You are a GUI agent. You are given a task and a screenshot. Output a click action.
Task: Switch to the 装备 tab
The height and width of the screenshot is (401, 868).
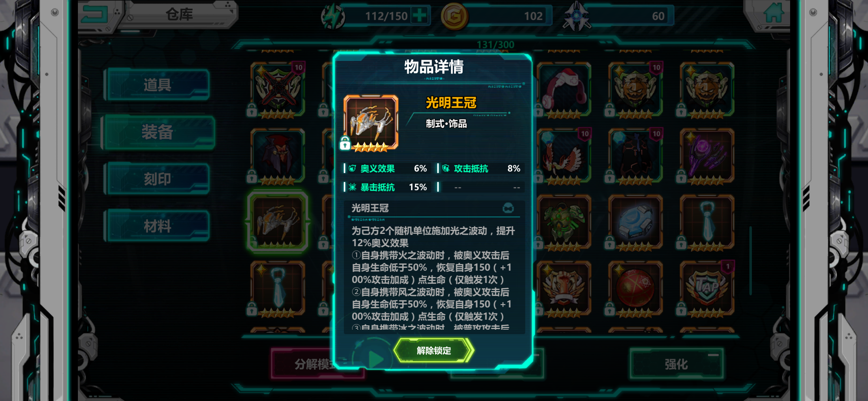(x=158, y=132)
